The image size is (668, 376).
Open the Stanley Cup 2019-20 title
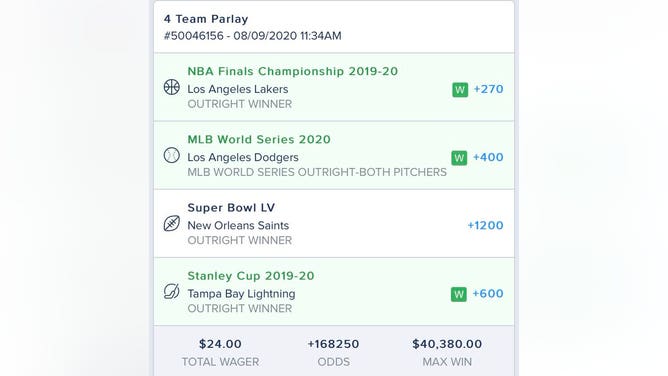[251, 276]
